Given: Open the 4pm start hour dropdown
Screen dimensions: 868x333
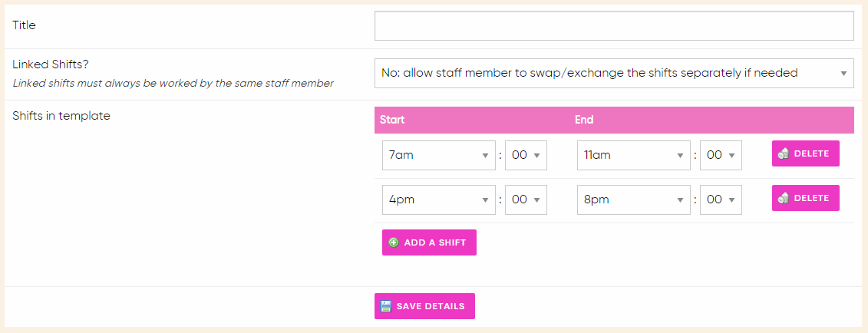Looking at the screenshot, I should pos(438,199).
